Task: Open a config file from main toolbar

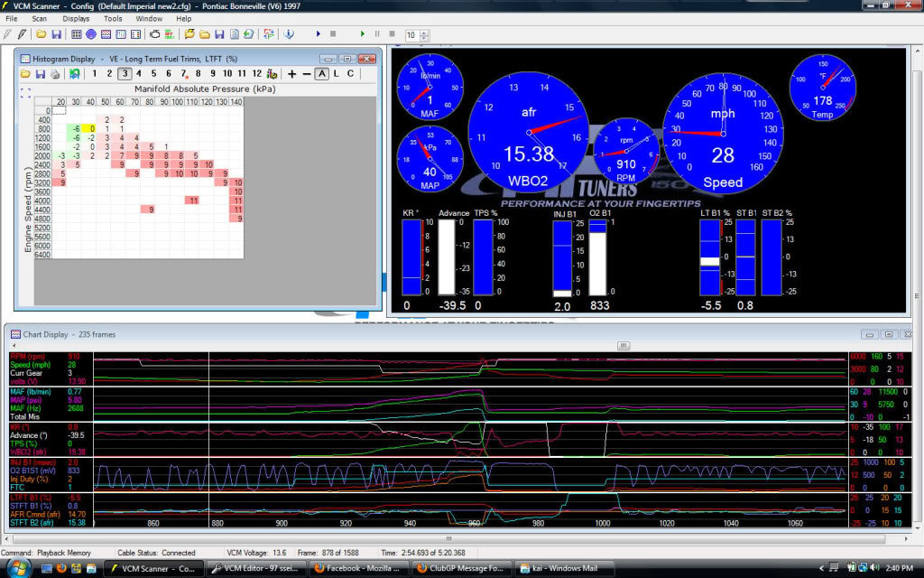Action: click(x=42, y=34)
